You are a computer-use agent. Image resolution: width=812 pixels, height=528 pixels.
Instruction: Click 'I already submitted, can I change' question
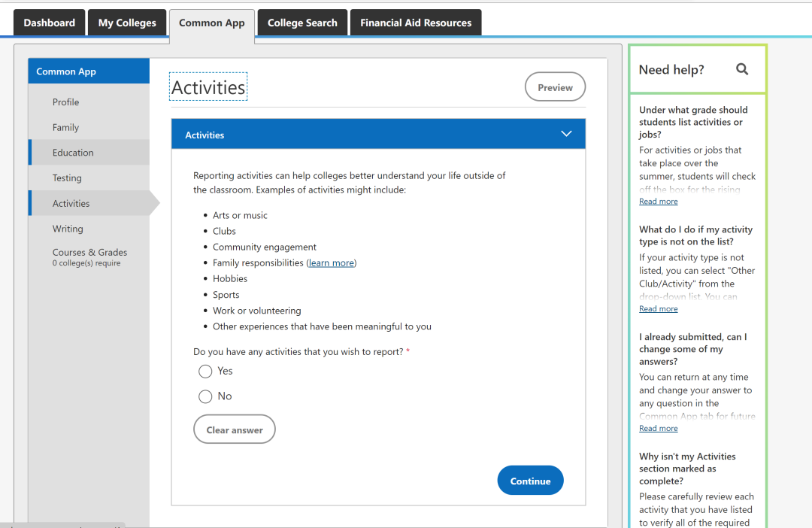pyautogui.click(x=693, y=349)
